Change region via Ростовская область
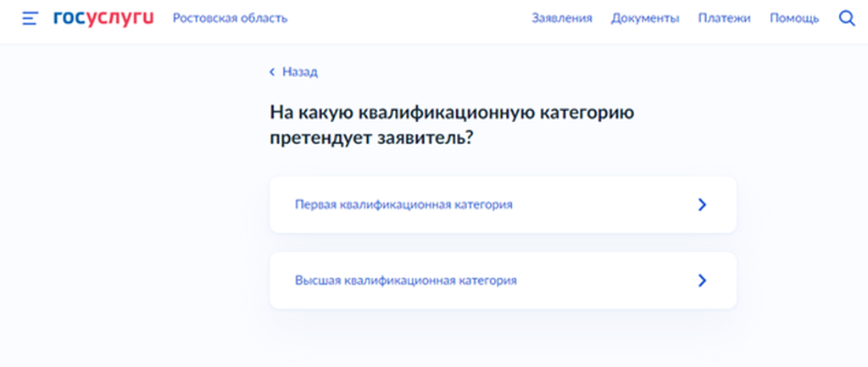 (x=230, y=18)
